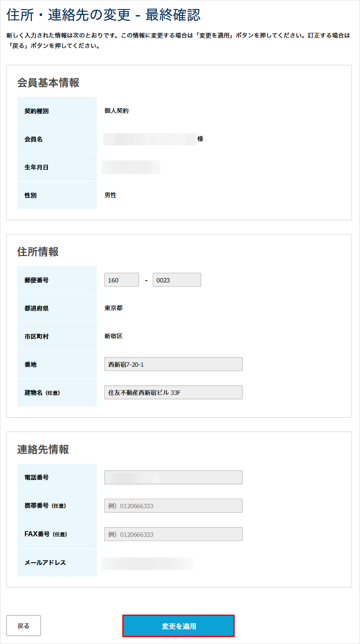Viewport: 360px width, 644px height.
Task: Click the postal code field containing 0023
Action: click(x=177, y=280)
